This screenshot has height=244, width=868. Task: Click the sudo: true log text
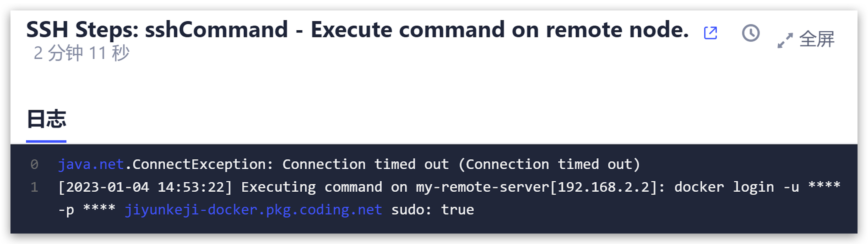pos(433,210)
